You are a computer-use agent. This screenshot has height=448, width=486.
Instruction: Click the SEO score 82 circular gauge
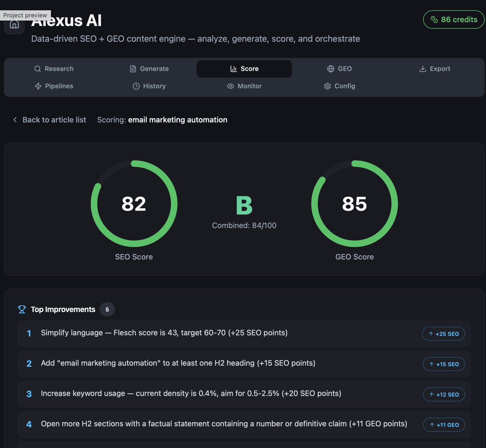point(134,204)
